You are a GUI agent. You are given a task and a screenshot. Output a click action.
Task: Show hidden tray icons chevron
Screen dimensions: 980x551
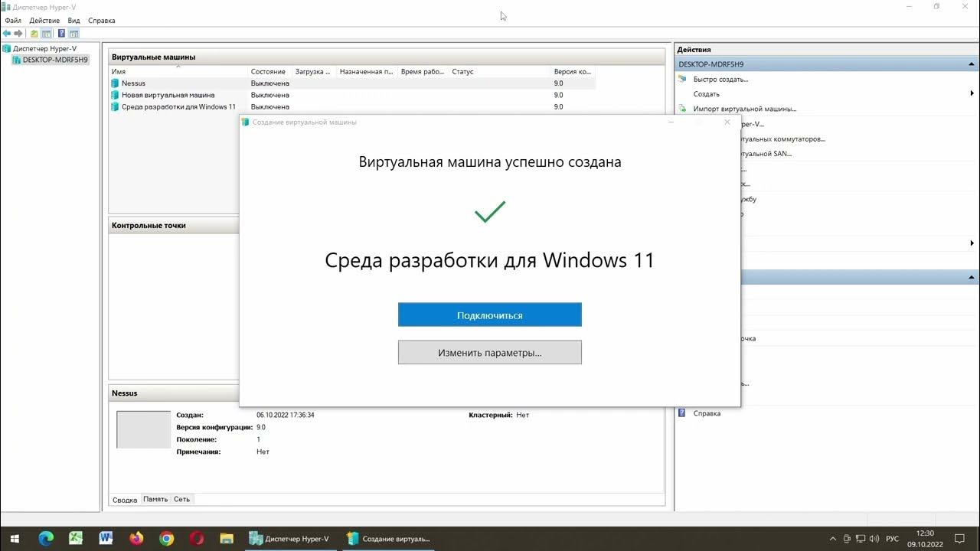click(833, 539)
